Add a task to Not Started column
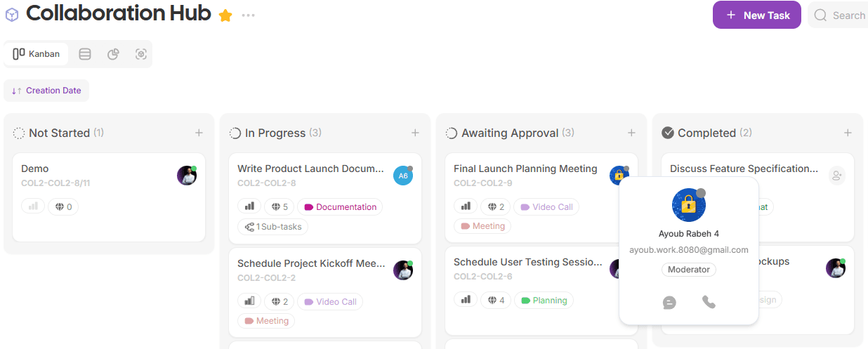 (199, 133)
